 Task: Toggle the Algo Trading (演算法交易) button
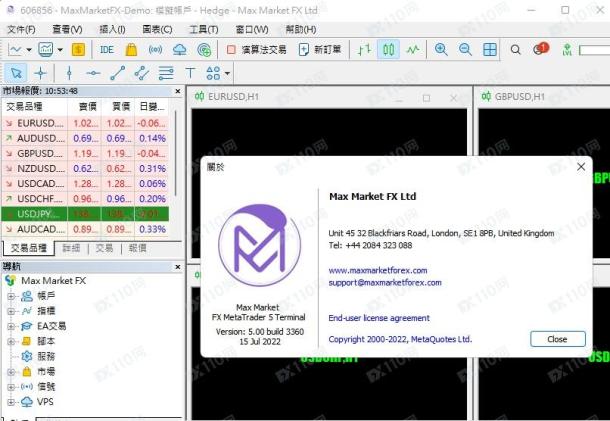click(x=257, y=50)
